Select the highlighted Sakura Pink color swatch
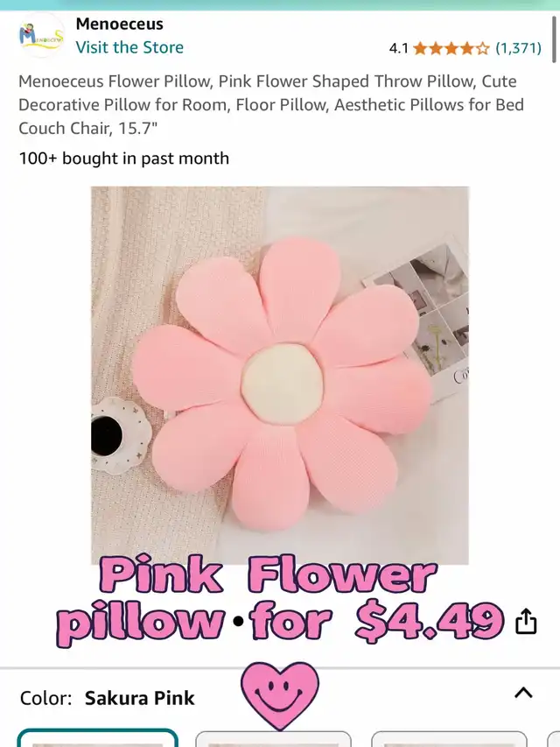560x747 pixels. coord(98,737)
